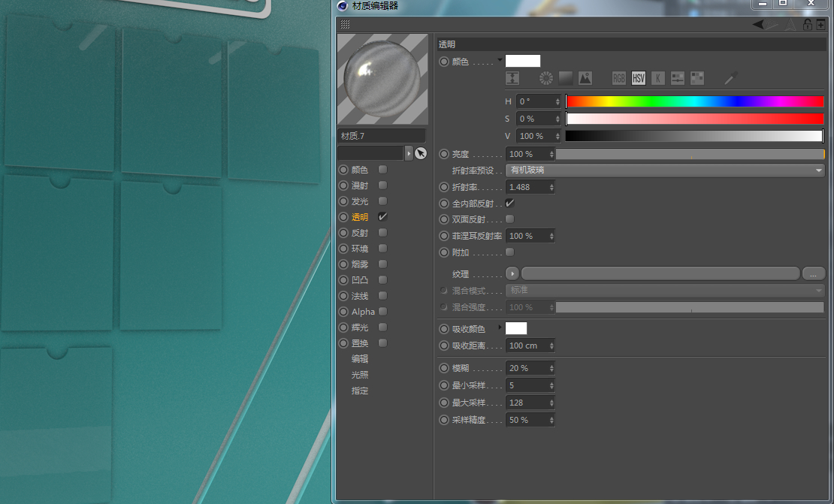Click the animation dot beside 颜色 in 透明 panel
The height and width of the screenshot is (504, 834).
coord(444,62)
